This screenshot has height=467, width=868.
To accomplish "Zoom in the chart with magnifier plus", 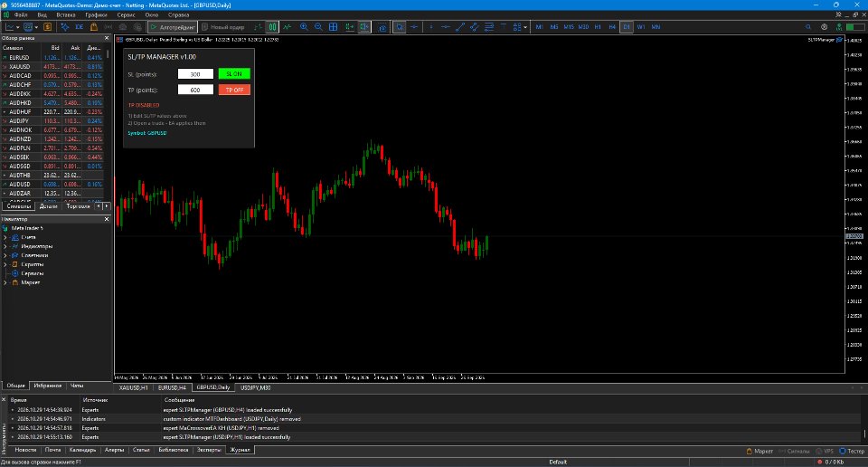I will pyautogui.click(x=304, y=26).
